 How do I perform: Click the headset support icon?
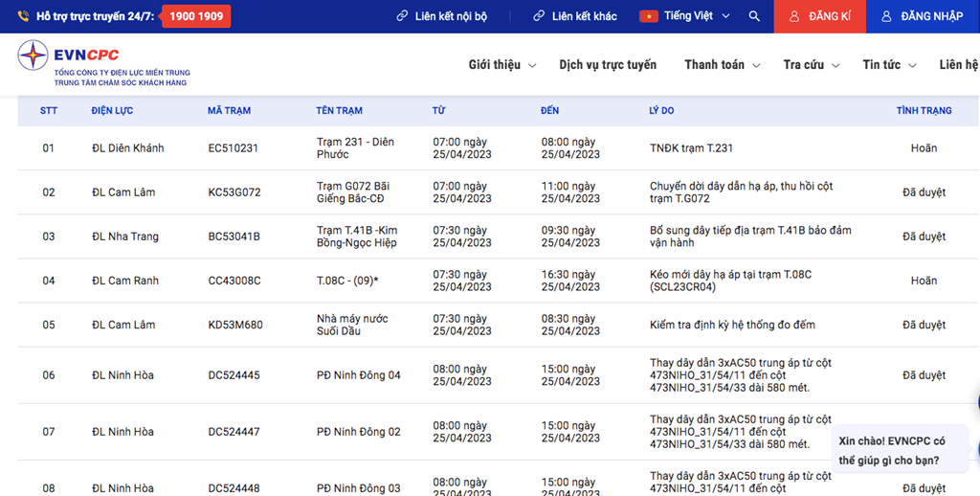(x=23, y=16)
